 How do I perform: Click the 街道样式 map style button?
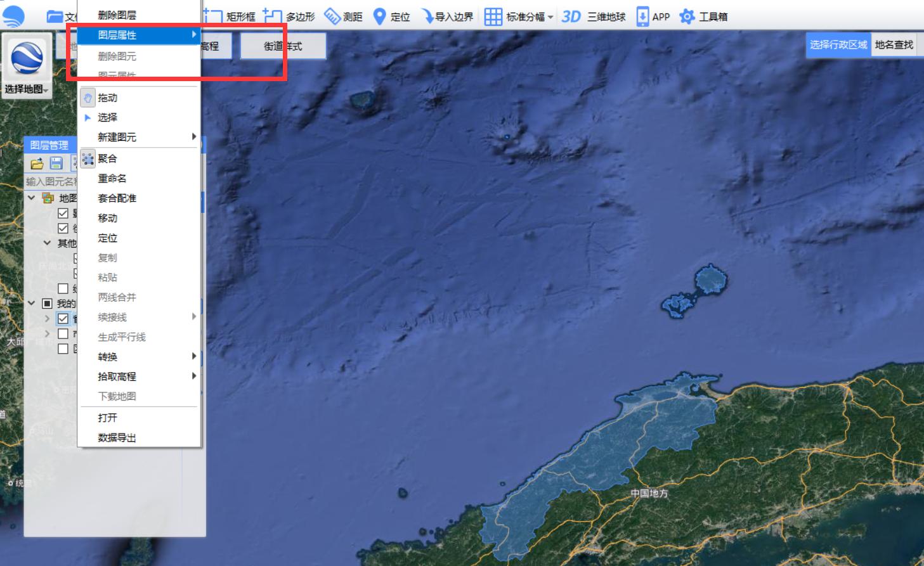coord(283,46)
